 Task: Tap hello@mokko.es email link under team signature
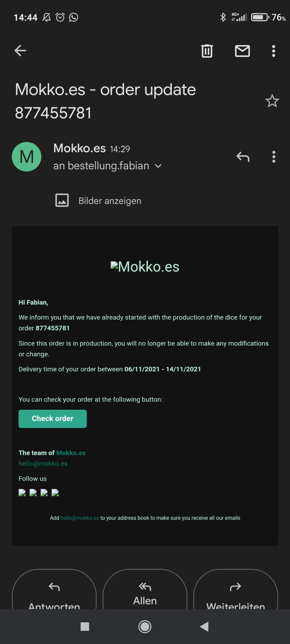[x=43, y=464]
